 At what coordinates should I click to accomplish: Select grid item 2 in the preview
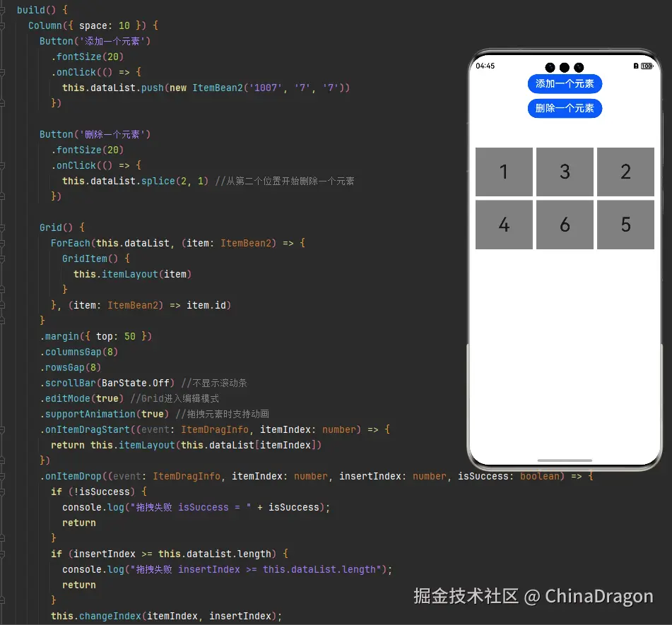pos(625,172)
